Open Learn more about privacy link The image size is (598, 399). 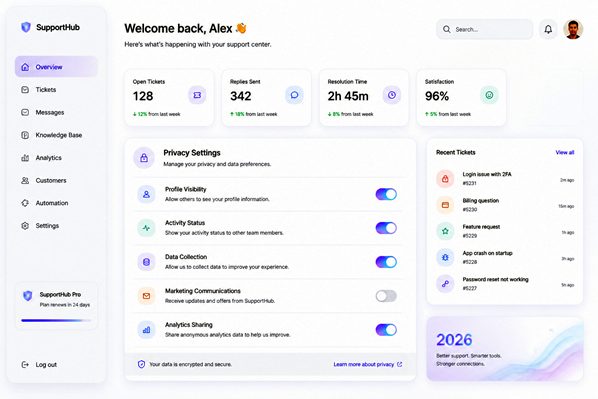tap(368, 364)
